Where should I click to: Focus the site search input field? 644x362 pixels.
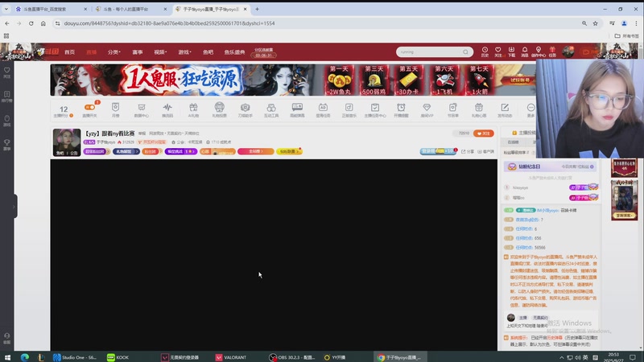(x=429, y=52)
